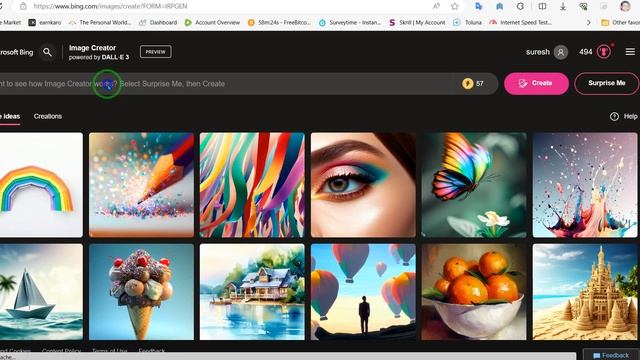Image resolution: width=640 pixels, height=360 pixels.
Task: Open the rewards trophy icon
Action: point(604,52)
